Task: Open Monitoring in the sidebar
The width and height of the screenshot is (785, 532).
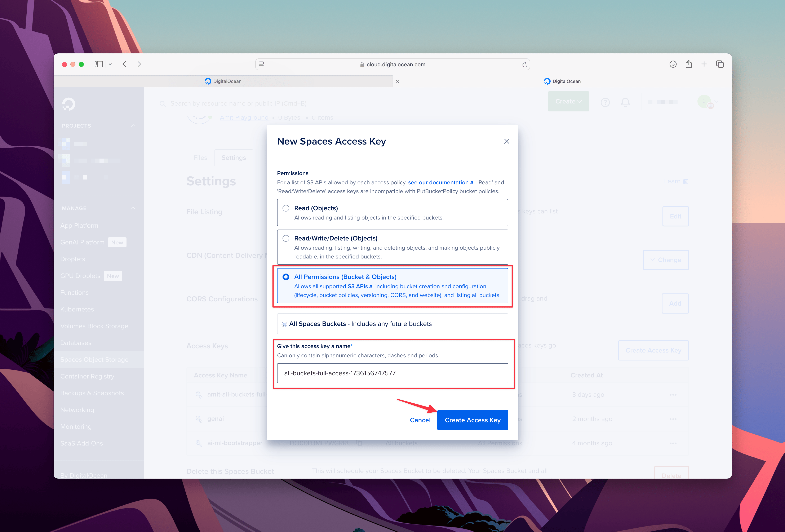Action: [x=76, y=427]
